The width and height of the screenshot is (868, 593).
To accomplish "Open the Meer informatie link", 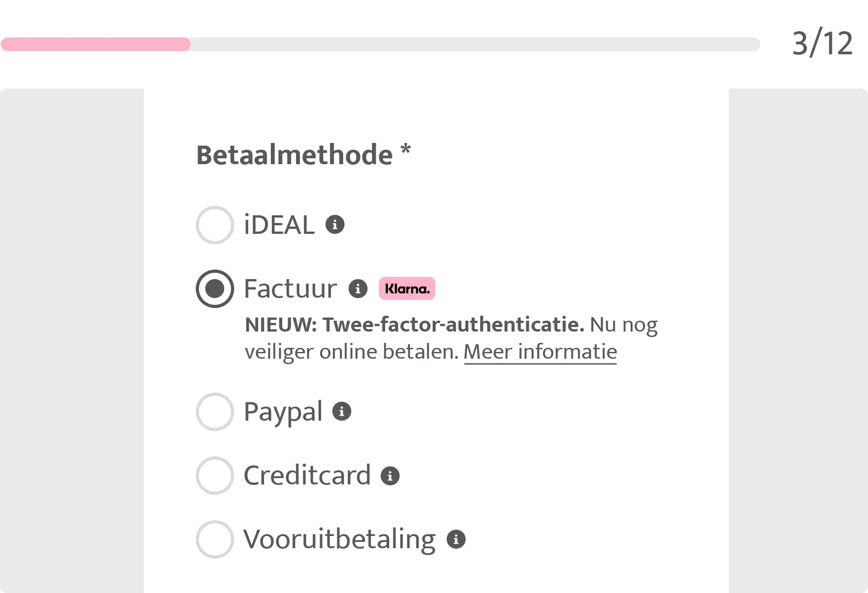I will [540, 352].
